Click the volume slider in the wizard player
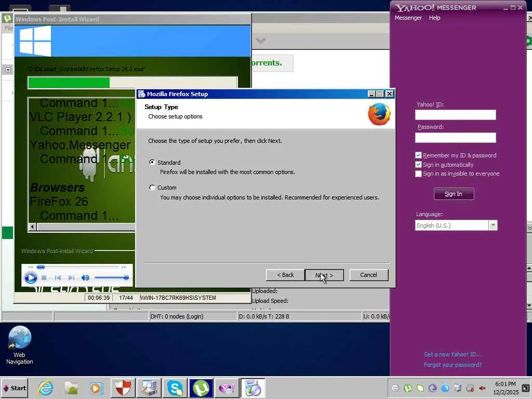 coord(112,278)
